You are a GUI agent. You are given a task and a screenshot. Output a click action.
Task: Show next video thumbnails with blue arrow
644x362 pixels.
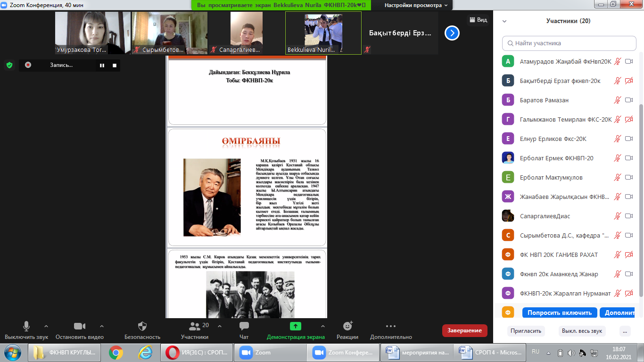(x=452, y=33)
